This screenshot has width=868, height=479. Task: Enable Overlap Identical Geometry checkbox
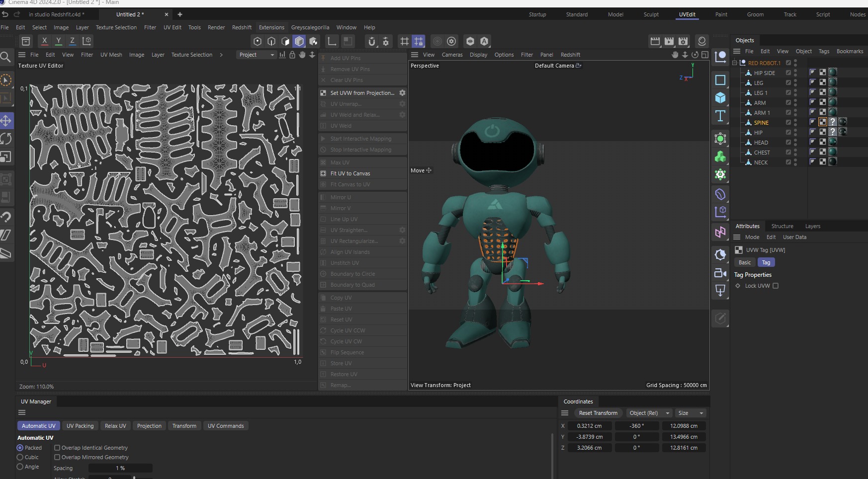tap(57, 448)
